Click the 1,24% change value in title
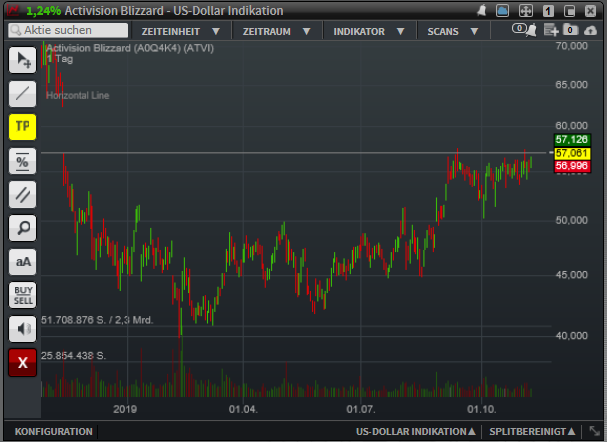This screenshot has width=607, height=442. coord(43,11)
